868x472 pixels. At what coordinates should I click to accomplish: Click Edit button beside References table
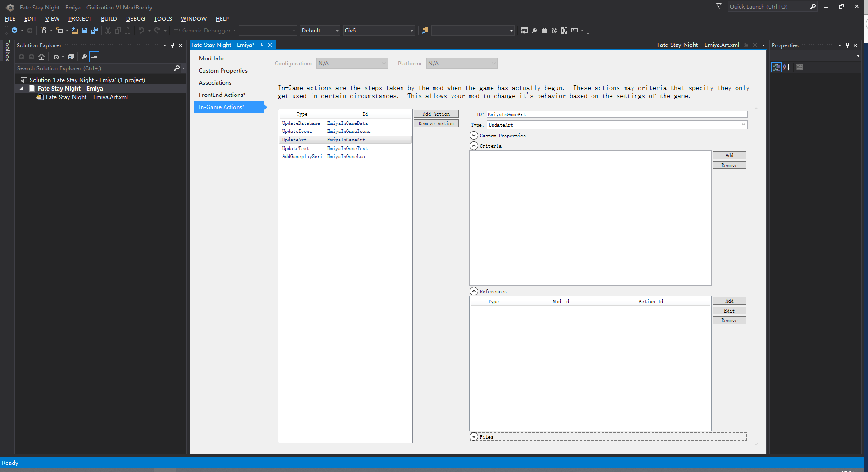(x=729, y=311)
